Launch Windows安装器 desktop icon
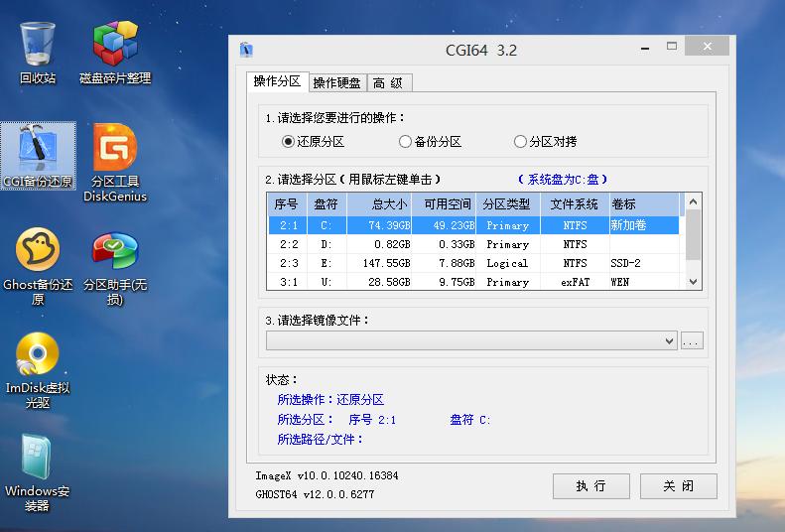Image resolution: width=785 pixels, height=532 pixels. tap(38, 473)
